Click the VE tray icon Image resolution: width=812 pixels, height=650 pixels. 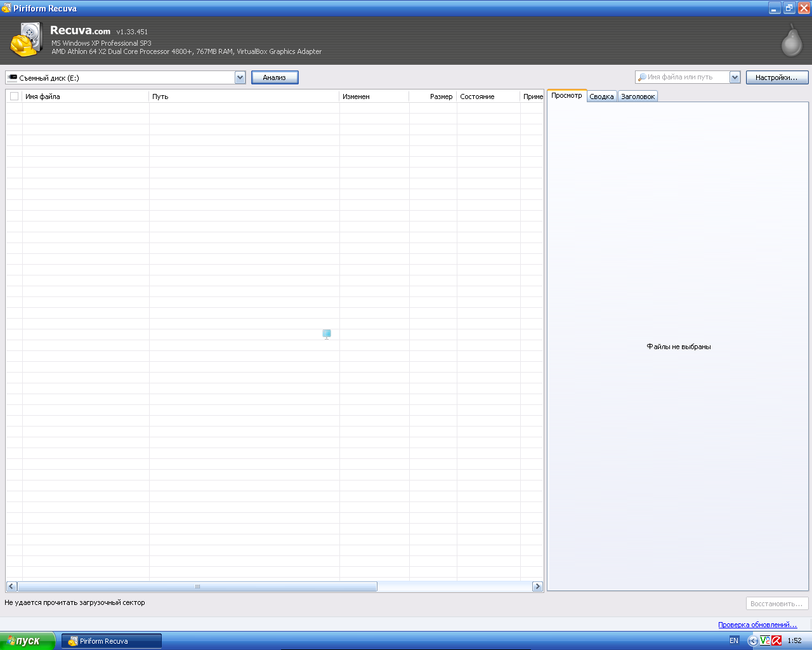765,640
